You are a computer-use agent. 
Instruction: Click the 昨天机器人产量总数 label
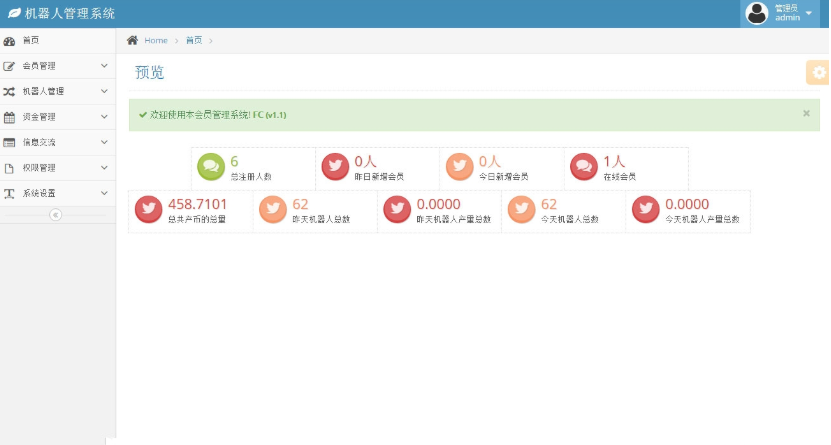click(x=454, y=219)
